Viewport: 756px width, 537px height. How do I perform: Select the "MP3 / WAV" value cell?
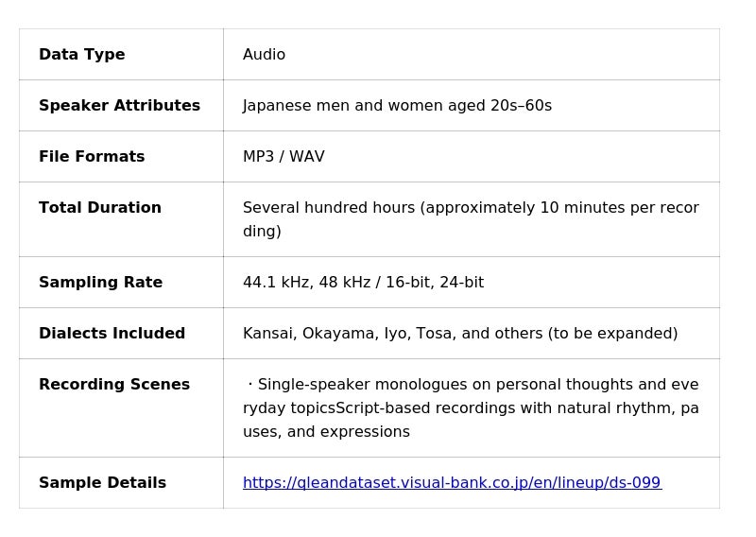(283, 157)
